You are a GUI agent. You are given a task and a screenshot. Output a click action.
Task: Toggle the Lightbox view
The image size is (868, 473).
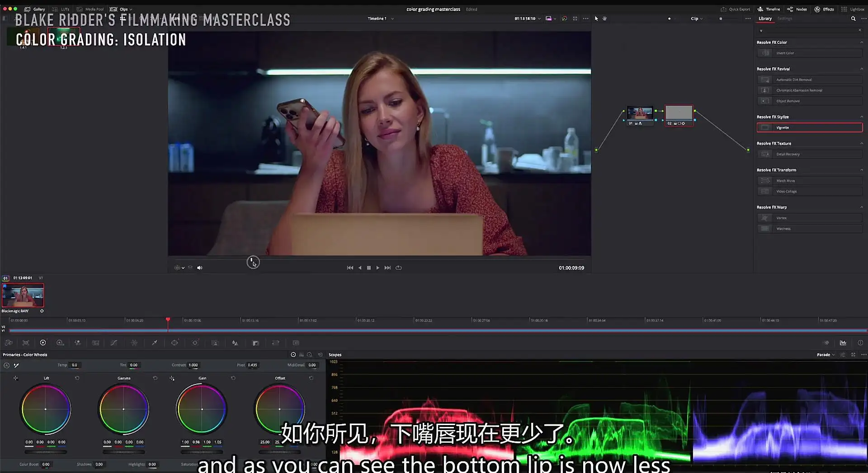pyautogui.click(x=853, y=9)
